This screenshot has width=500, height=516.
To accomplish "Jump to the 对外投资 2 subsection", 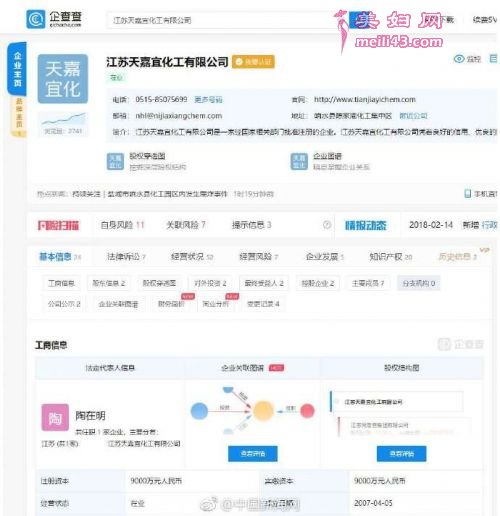I will pos(210,283).
